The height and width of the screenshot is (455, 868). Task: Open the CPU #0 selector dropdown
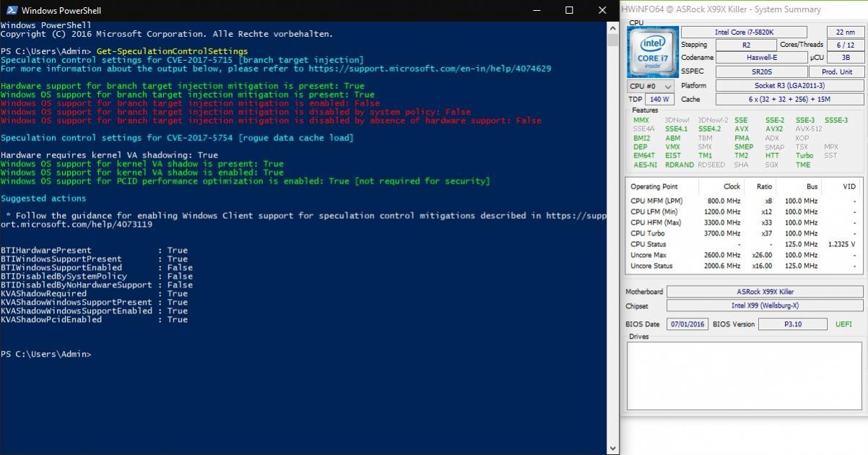pyautogui.click(x=650, y=86)
